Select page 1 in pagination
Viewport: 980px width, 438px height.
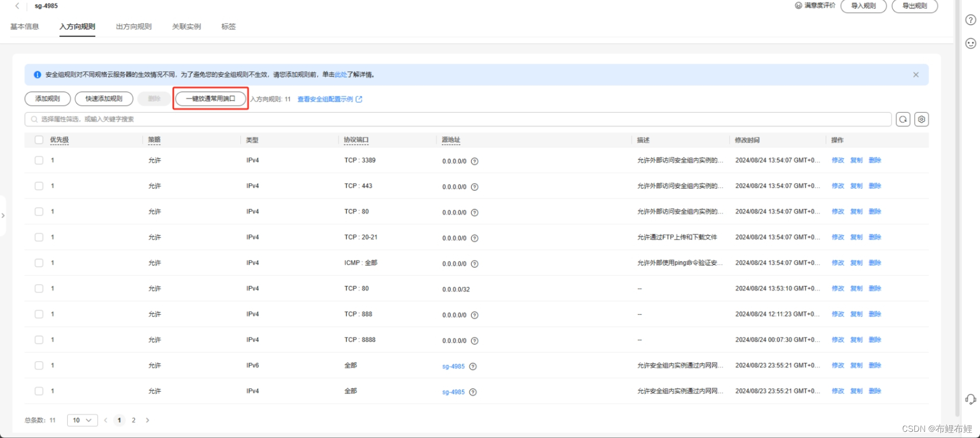tap(119, 420)
